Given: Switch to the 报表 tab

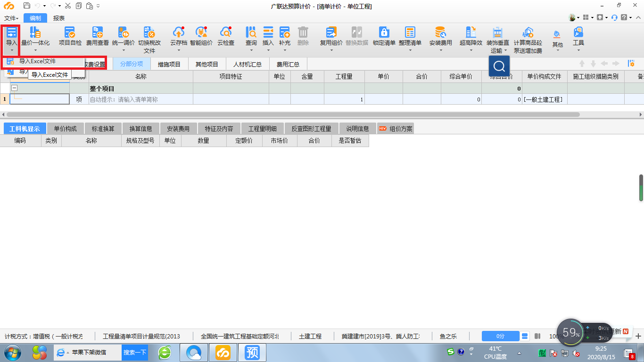Looking at the screenshot, I should click(x=59, y=18).
